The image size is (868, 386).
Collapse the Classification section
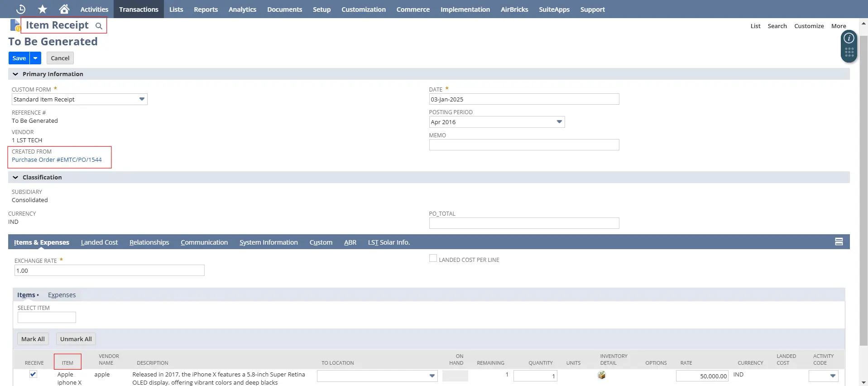pos(15,177)
